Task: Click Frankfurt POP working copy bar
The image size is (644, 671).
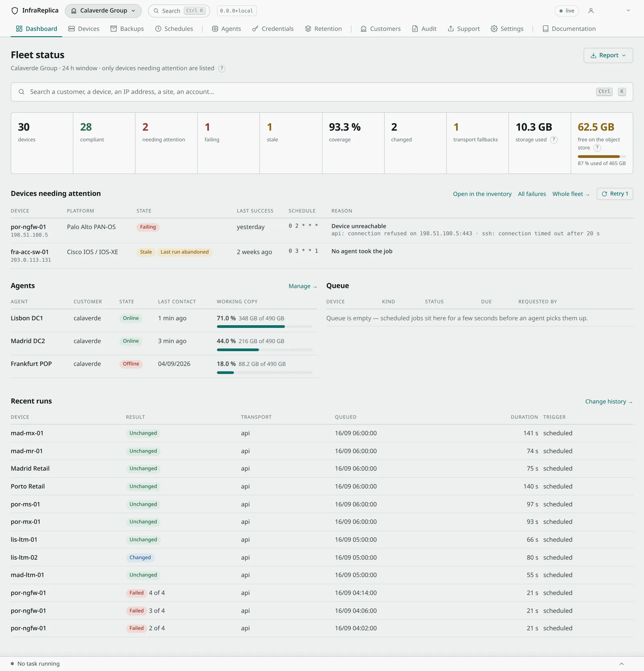Action: coord(264,373)
